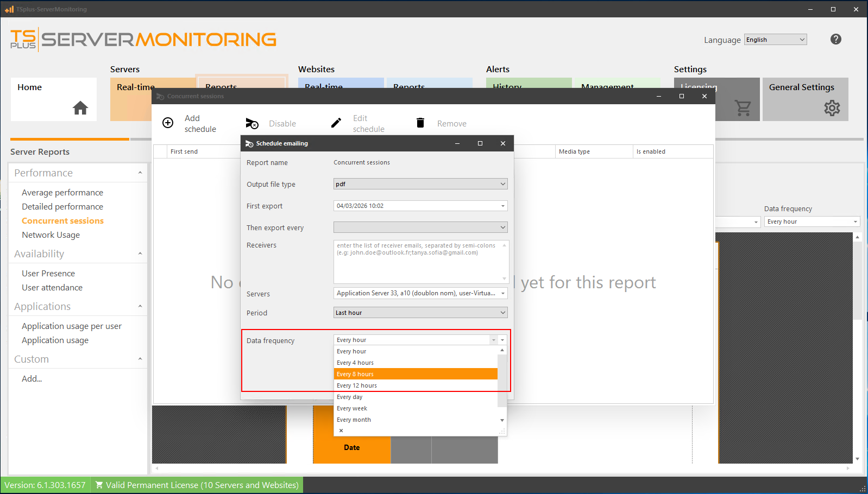Open the Output file type dropdown
Image resolution: width=868 pixels, height=494 pixels.
coord(420,184)
